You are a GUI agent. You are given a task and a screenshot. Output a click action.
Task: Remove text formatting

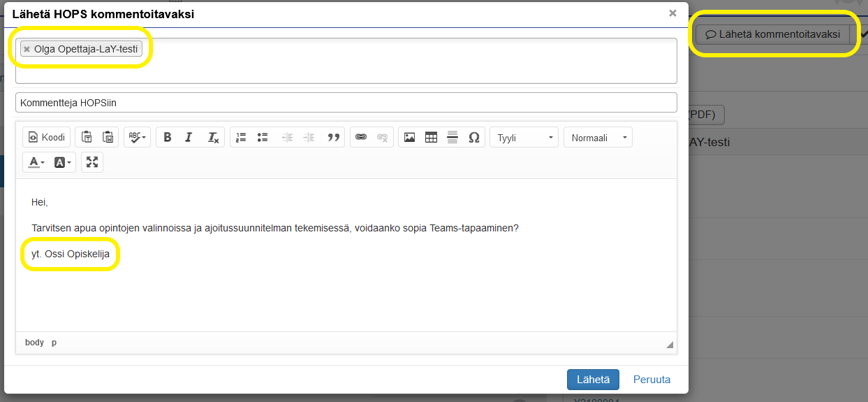(213, 137)
